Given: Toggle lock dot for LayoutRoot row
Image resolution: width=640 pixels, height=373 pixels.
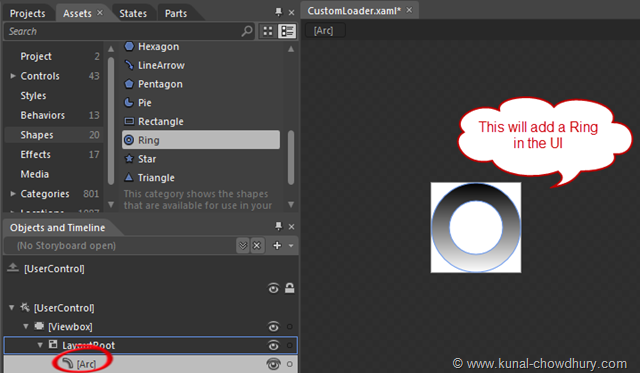Looking at the screenshot, I should 290,345.
